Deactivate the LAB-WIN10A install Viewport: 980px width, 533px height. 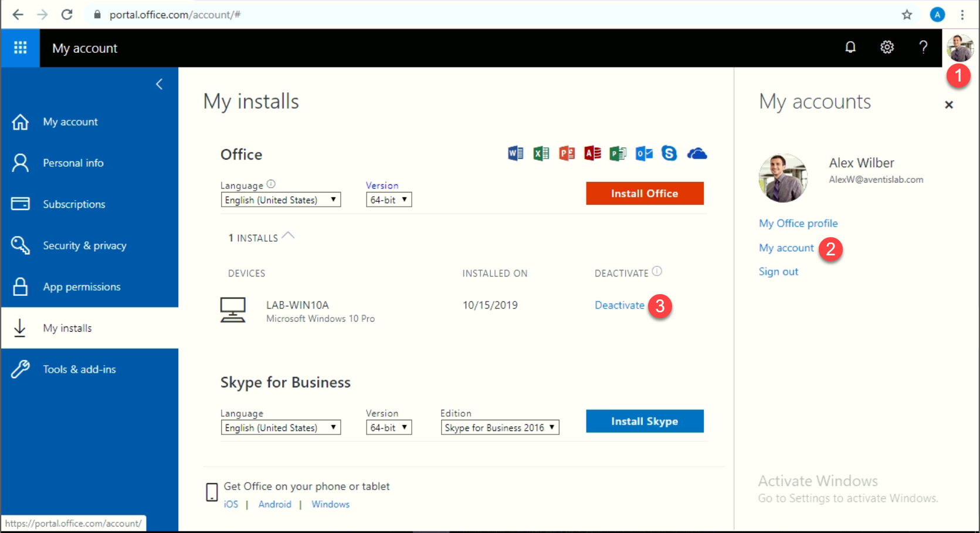coord(619,305)
